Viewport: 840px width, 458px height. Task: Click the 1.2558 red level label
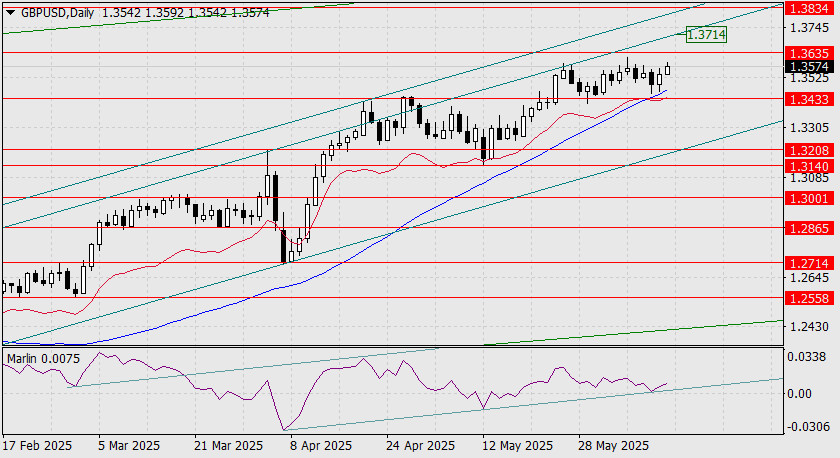(809, 298)
